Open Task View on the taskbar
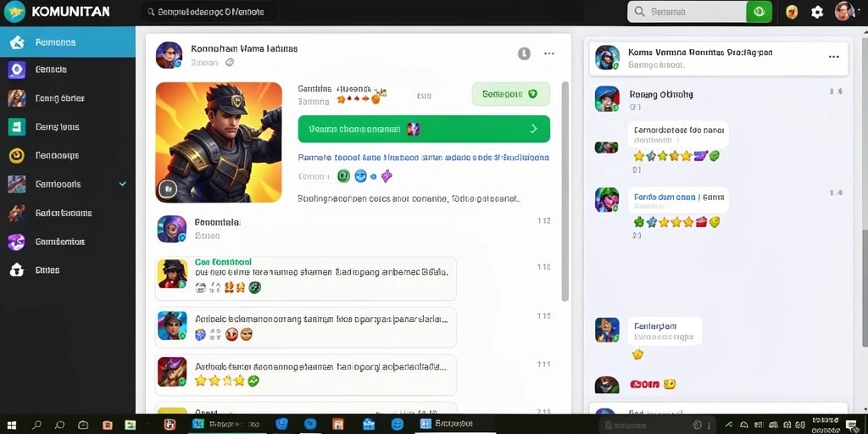 click(83, 426)
